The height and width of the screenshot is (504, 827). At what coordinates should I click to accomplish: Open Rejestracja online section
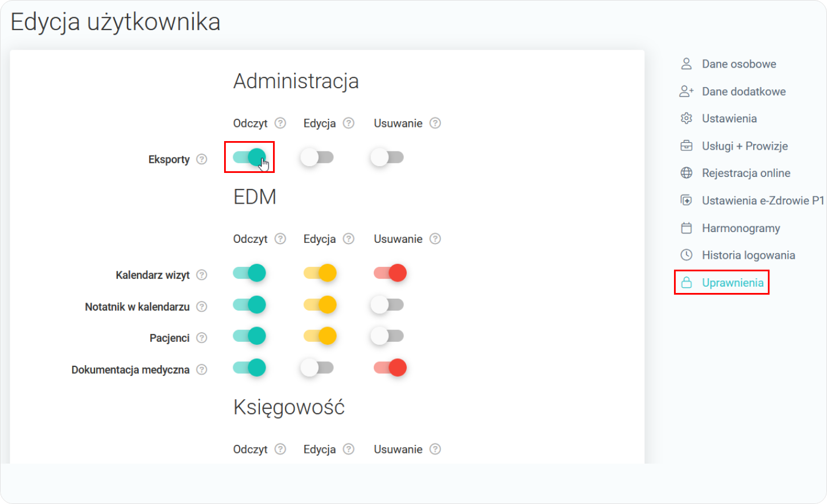[746, 173]
